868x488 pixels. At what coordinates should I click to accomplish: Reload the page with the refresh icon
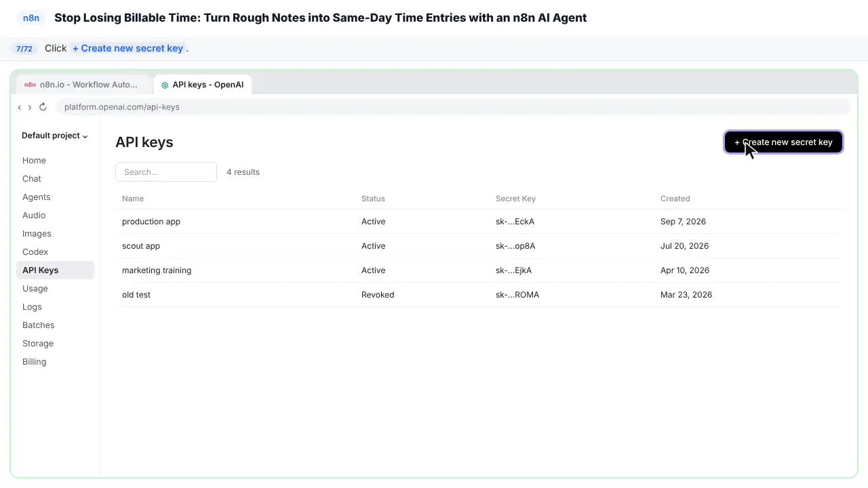(x=43, y=107)
